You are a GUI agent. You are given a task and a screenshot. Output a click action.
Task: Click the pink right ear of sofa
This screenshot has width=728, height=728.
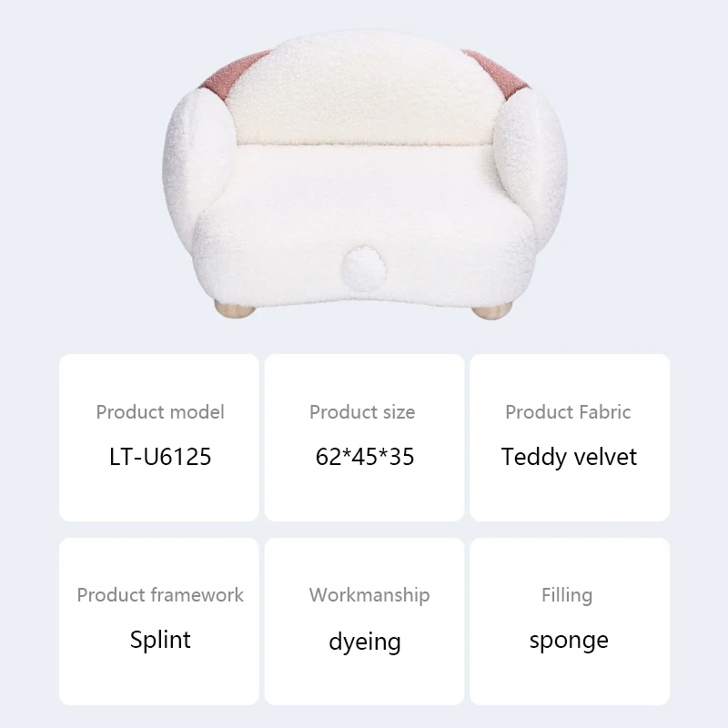tap(496, 74)
